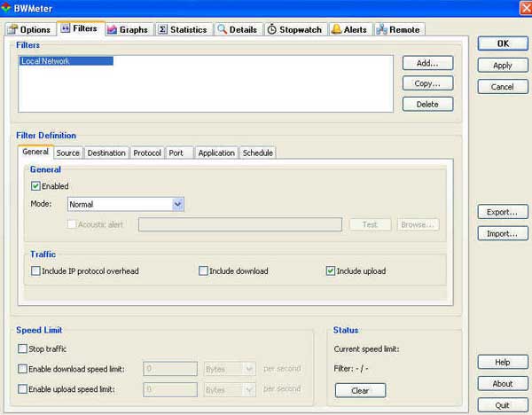Screen dimensions: 532x415
Task: Click the Options tab icon
Action: pos(13,29)
